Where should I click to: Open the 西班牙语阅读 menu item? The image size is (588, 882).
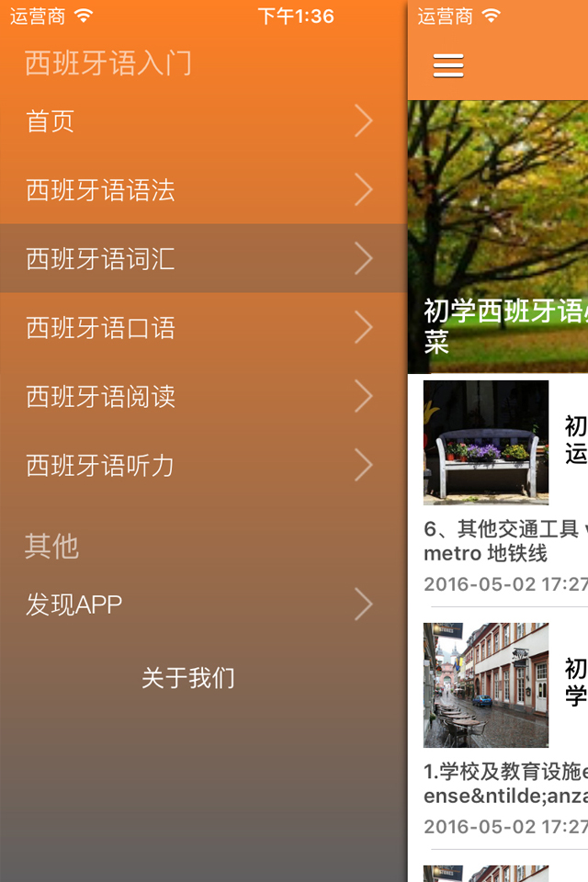(x=204, y=396)
